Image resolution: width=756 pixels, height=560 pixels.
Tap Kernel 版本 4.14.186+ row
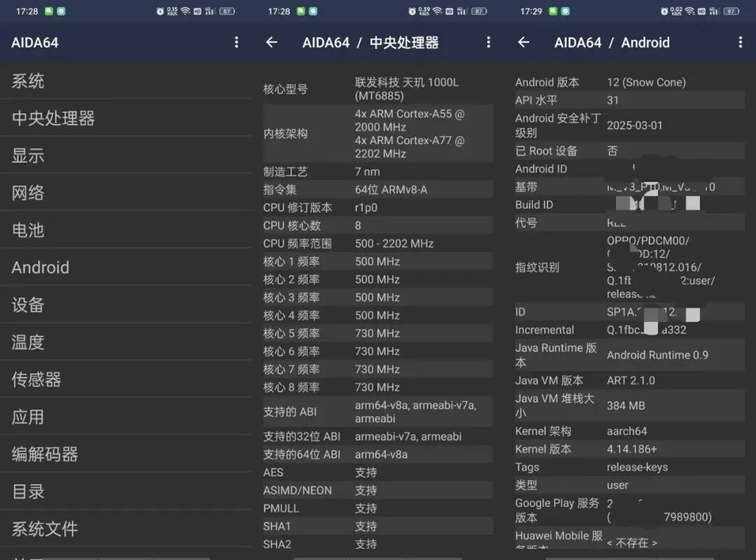(x=630, y=449)
